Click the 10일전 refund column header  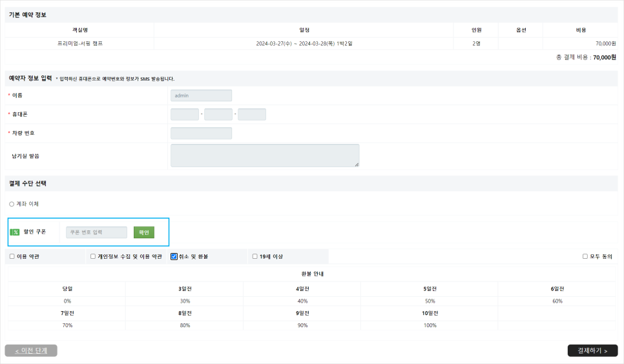(x=430, y=313)
